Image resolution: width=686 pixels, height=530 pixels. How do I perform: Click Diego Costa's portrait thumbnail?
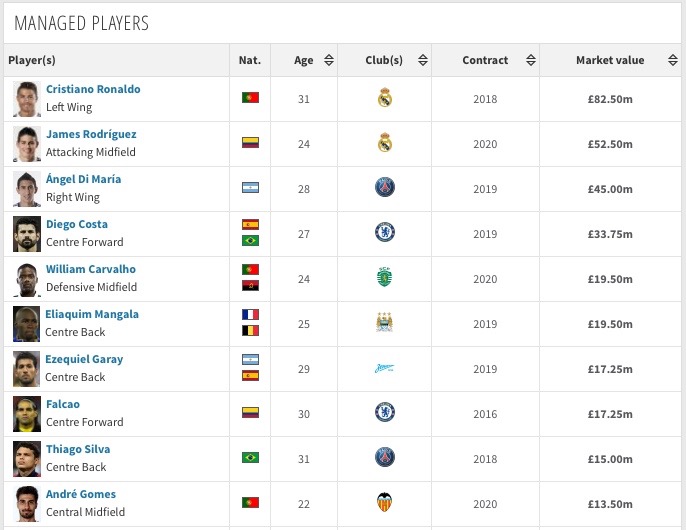pyautogui.click(x=26, y=233)
